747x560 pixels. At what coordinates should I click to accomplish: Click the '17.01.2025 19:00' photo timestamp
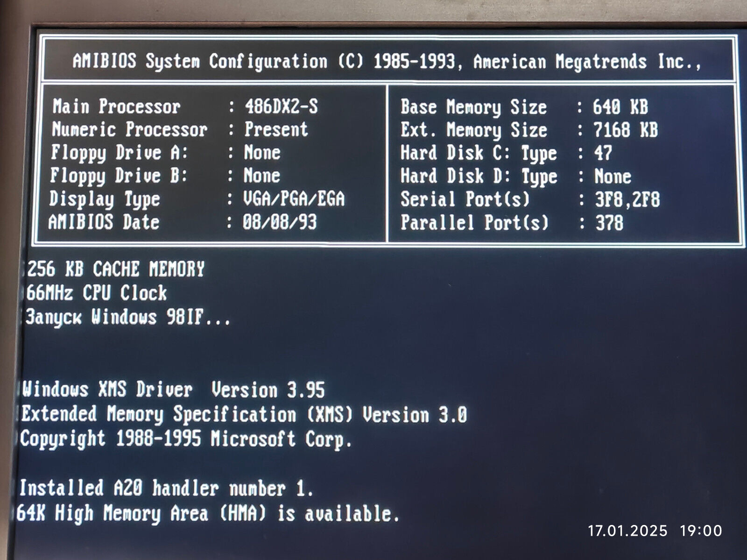[655, 531]
